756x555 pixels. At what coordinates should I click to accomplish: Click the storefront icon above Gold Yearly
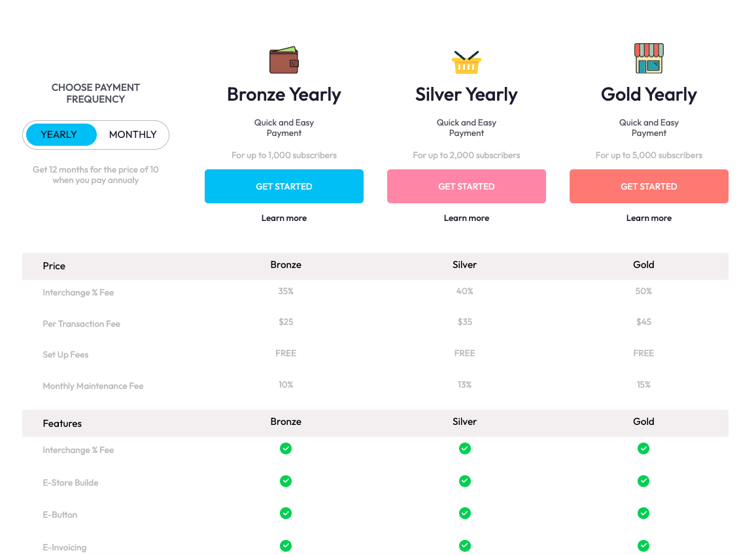pyautogui.click(x=649, y=58)
